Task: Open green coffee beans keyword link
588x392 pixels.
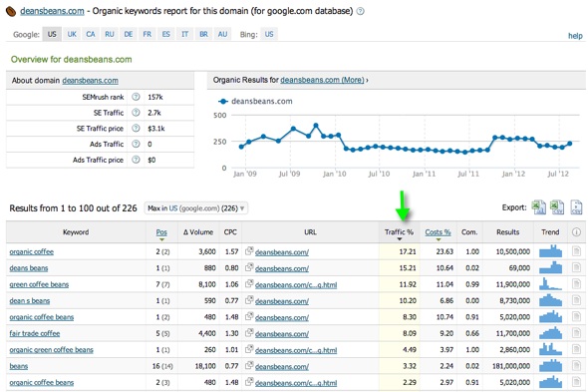Action: tap(39, 284)
